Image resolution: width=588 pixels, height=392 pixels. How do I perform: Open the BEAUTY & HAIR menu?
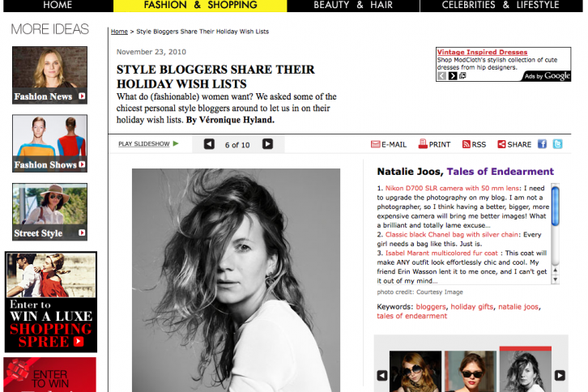353,5
